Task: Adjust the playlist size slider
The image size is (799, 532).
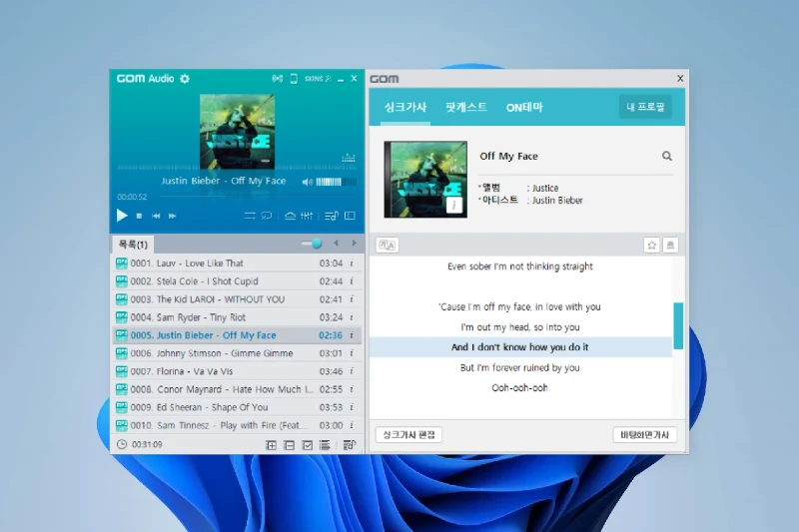Action: pos(312,244)
